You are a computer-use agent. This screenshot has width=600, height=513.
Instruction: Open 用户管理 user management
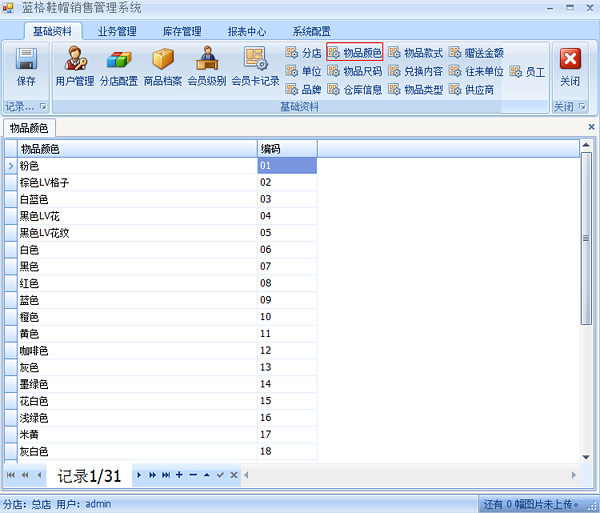tap(75, 66)
